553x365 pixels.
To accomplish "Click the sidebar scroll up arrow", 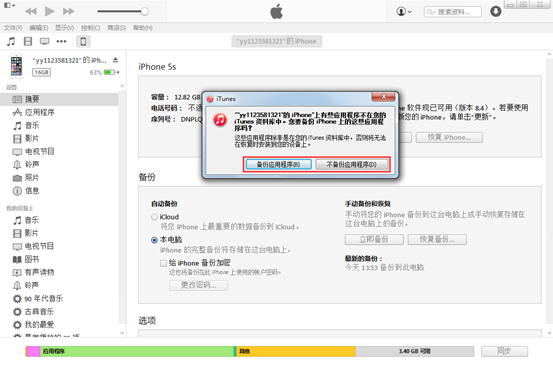I will (x=122, y=86).
